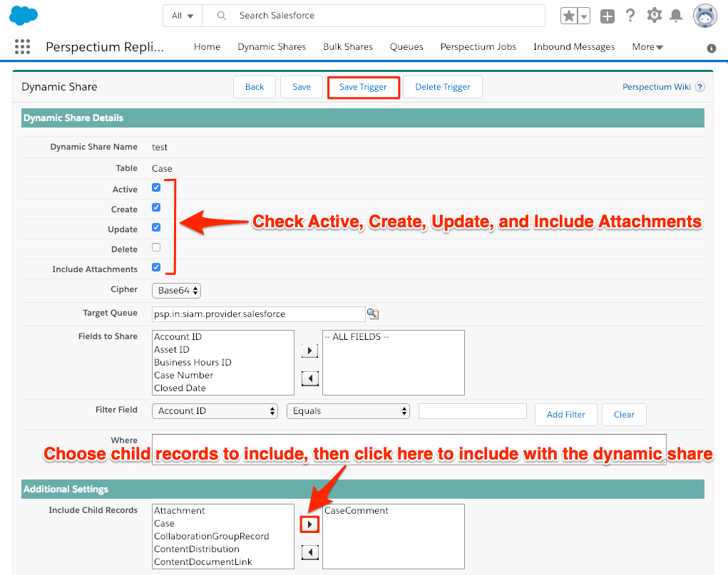The width and height of the screenshot is (728, 575).
Task: Toggle Include Attachments checkbox
Action: tap(156, 267)
